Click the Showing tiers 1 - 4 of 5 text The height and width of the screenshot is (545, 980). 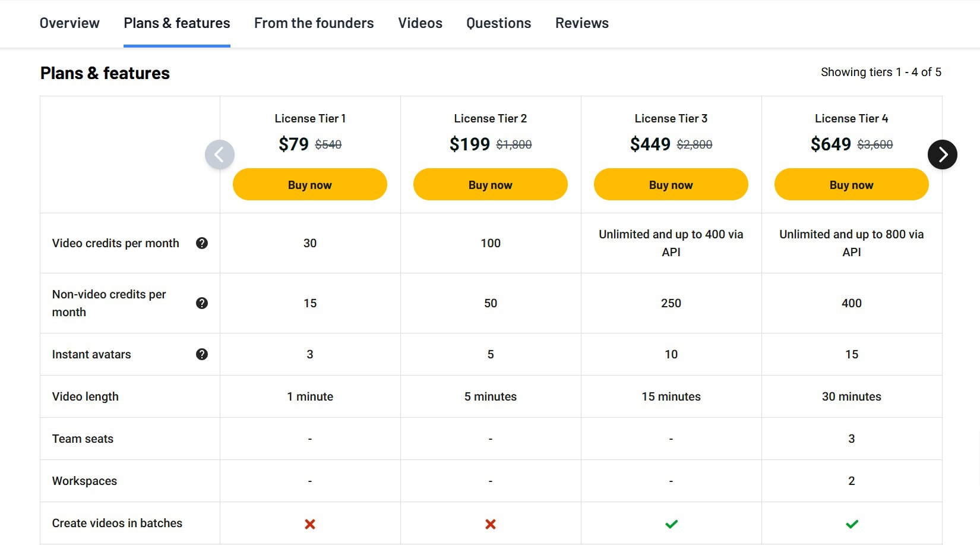[x=881, y=73]
